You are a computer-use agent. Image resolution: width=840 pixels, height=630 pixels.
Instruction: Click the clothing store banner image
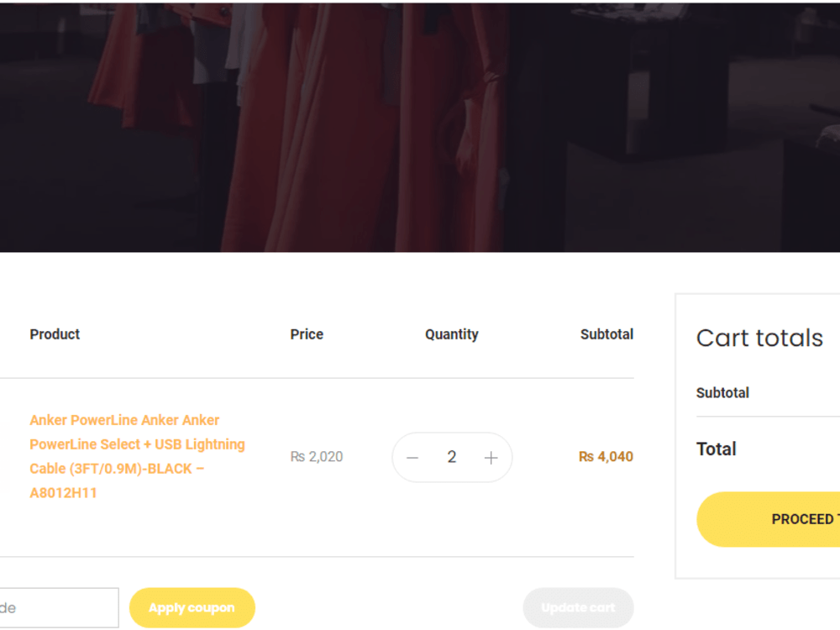[x=420, y=128]
